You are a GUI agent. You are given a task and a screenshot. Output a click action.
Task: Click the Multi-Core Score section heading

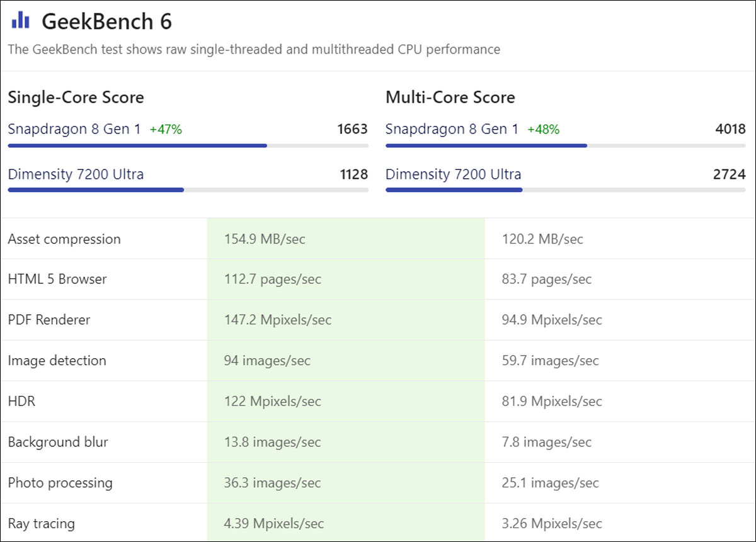[x=450, y=97]
